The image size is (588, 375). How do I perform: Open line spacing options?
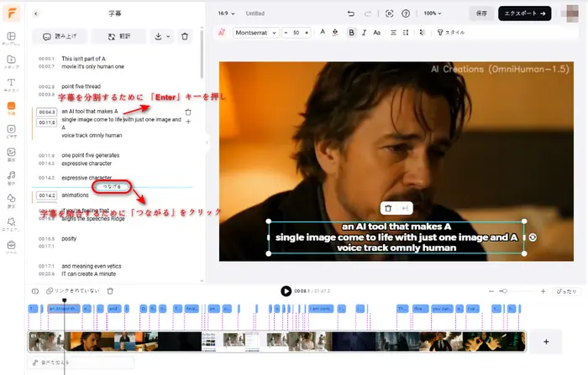(406, 33)
